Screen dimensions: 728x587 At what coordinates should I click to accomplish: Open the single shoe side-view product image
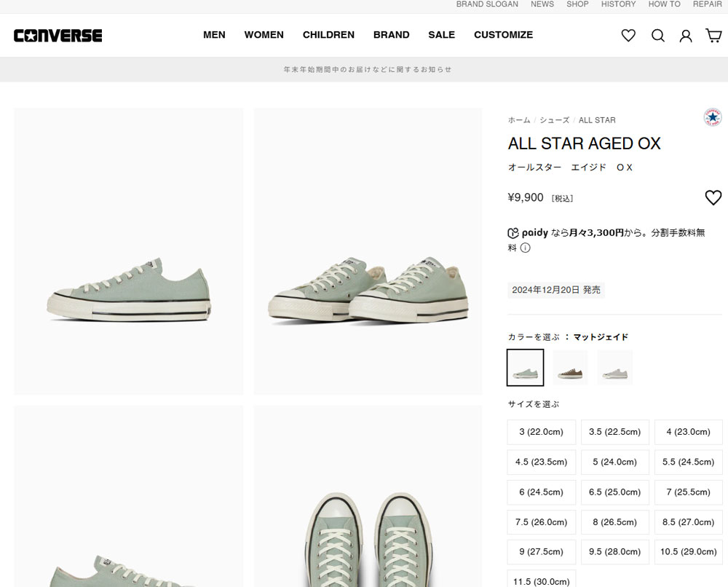tap(129, 251)
